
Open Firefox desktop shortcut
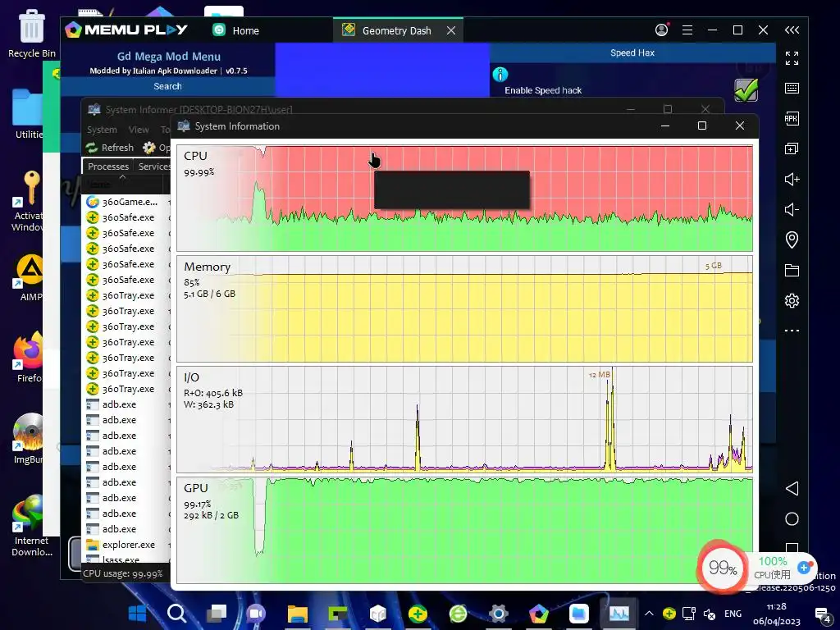pyautogui.click(x=29, y=357)
